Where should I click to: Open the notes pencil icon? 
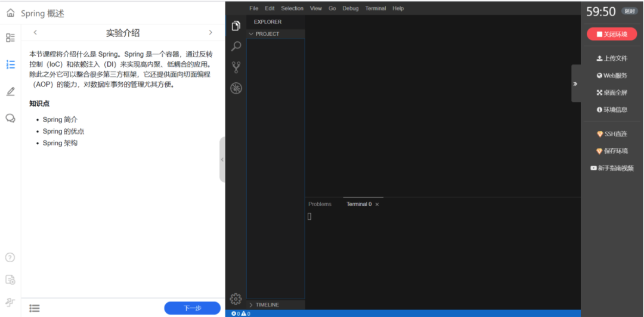point(11,92)
